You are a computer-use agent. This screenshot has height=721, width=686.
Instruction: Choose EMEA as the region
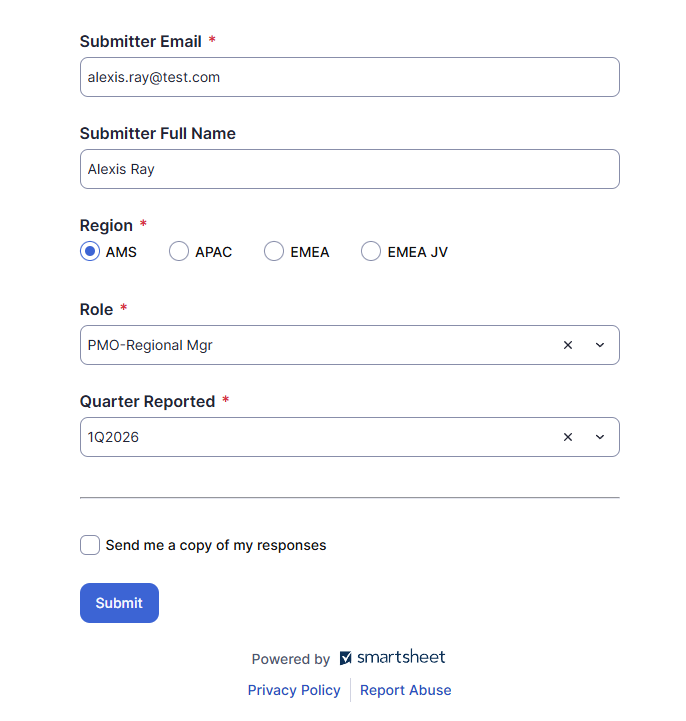click(x=274, y=252)
